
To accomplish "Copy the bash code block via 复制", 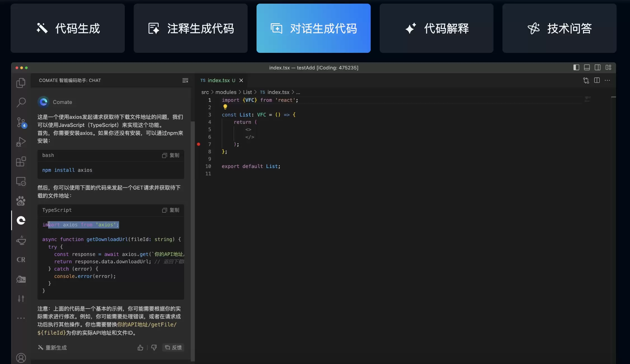I will [171, 155].
